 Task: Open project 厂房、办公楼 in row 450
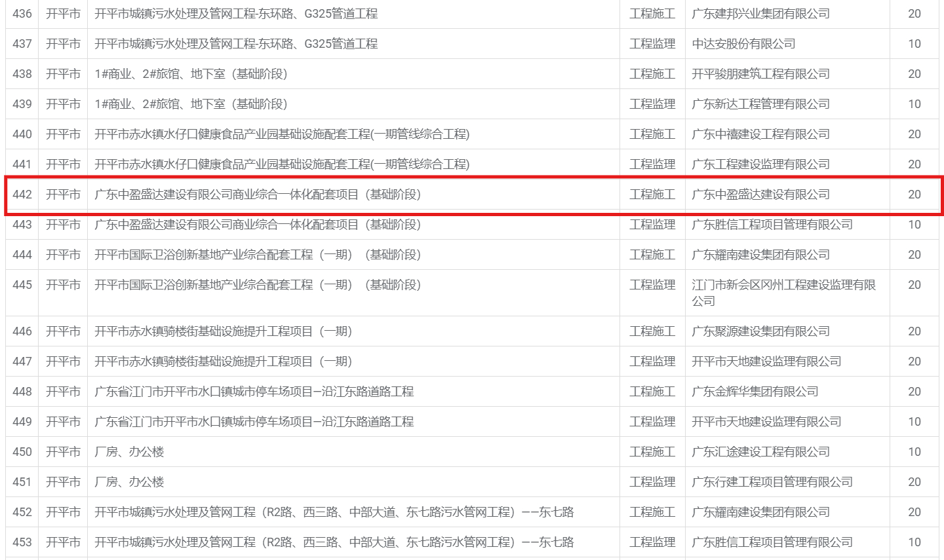click(129, 452)
